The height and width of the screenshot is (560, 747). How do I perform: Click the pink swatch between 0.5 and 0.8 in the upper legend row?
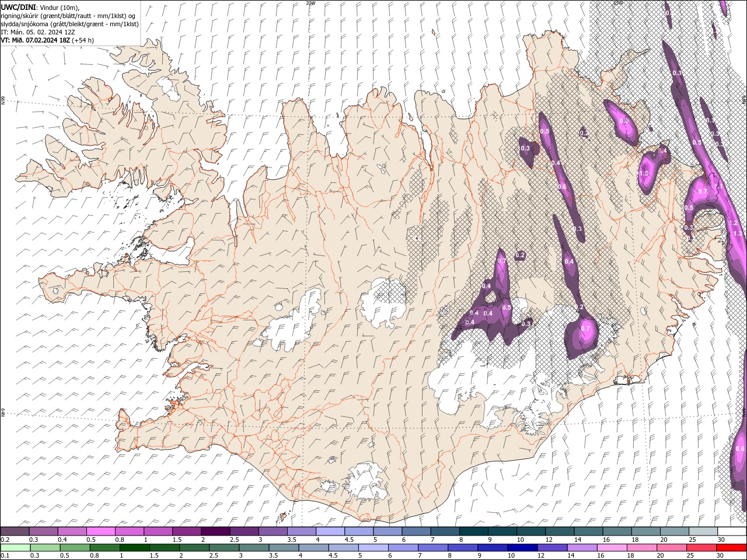click(100, 531)
